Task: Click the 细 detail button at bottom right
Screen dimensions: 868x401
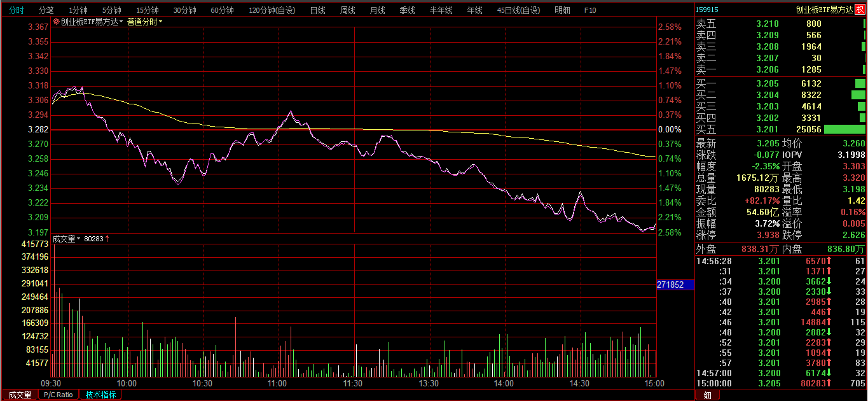Action: click(707, 395)
